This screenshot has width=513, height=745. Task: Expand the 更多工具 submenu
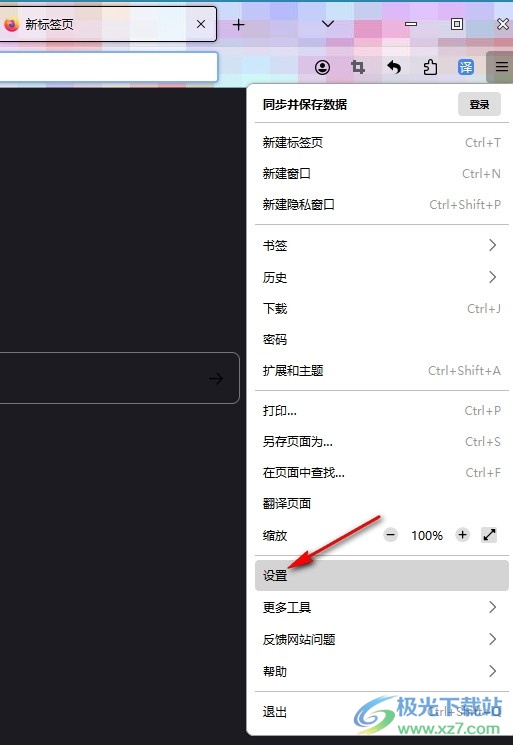[x=381, y=607]
